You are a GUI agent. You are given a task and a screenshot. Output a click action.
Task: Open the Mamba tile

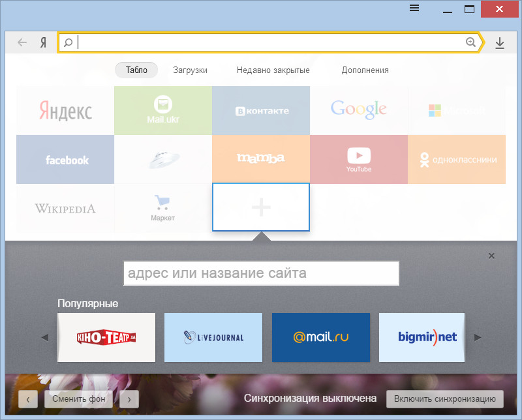pos(261,159)
